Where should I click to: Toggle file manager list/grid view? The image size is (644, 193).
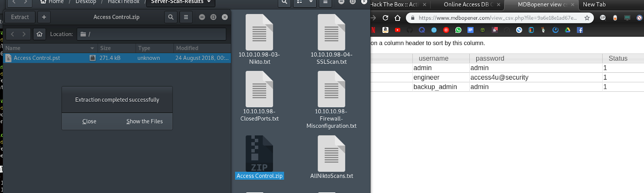click(x=299, y=2)
